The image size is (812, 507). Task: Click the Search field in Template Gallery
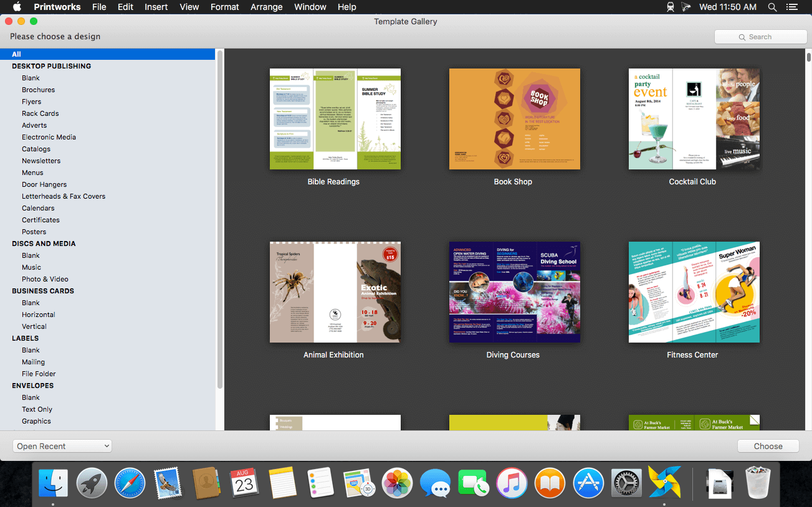point(760,37)
